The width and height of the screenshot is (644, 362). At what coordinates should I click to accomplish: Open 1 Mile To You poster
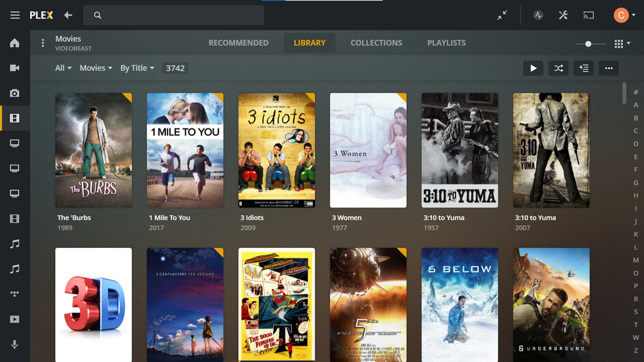pos(185,150)
